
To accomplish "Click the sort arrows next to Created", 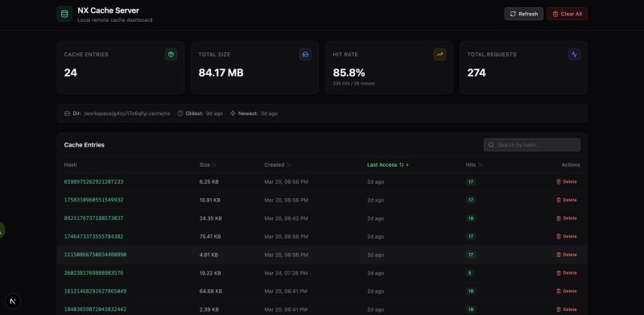I will tap(288, 165).
